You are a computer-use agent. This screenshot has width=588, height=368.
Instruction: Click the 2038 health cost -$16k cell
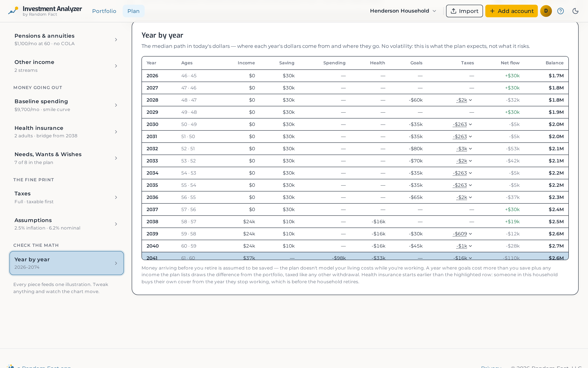378,222
